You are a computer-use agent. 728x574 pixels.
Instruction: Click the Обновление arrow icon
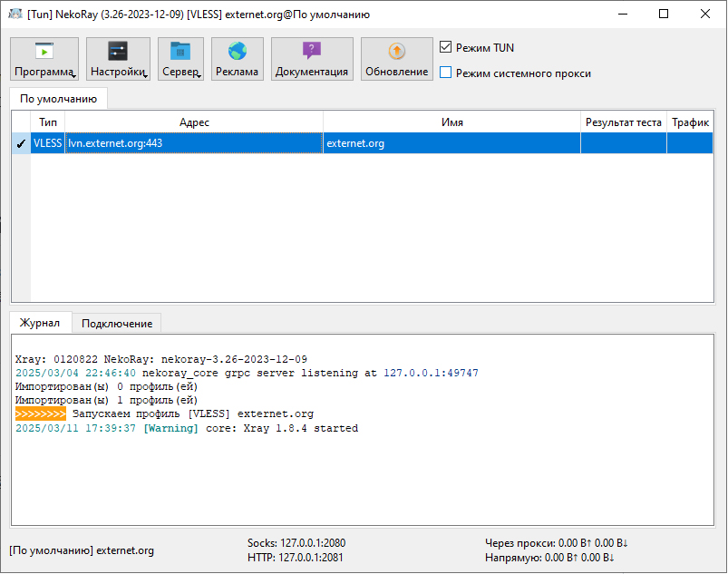397,52
